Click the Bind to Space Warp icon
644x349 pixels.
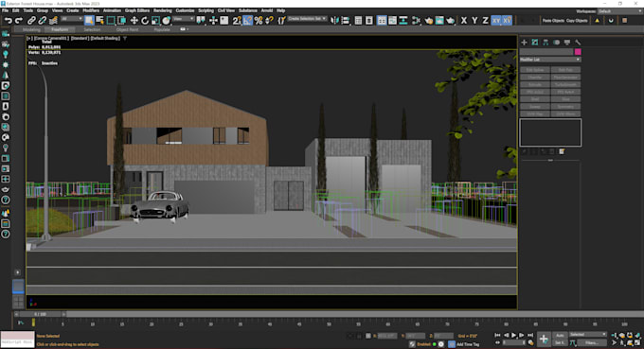53,21
